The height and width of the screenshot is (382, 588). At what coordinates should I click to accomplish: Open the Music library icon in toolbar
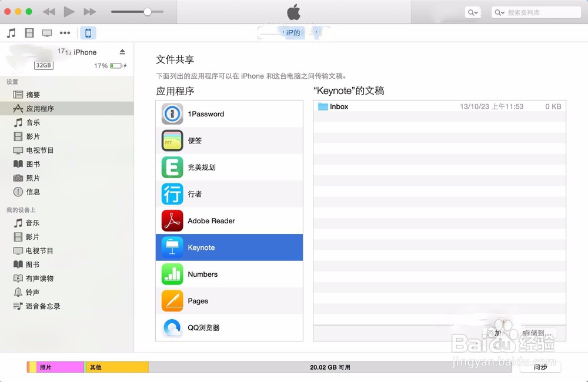(11, 33)
